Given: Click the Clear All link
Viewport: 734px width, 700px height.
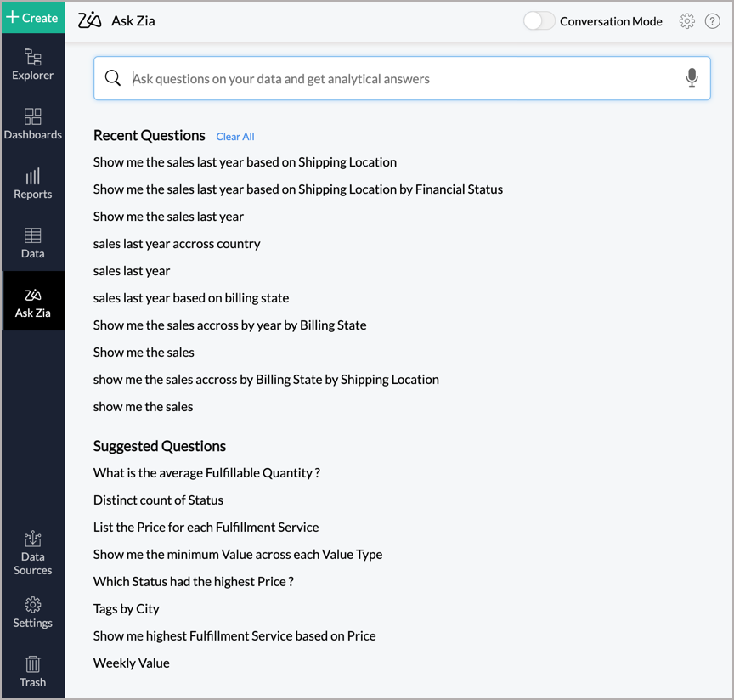Looking at the screenshot, I should (x=235, y=137).
